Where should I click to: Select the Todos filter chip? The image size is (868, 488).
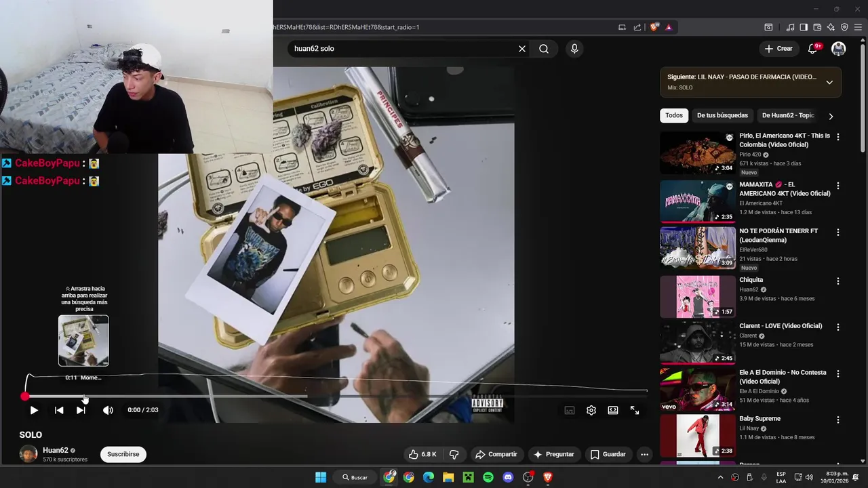click(674, 115)
